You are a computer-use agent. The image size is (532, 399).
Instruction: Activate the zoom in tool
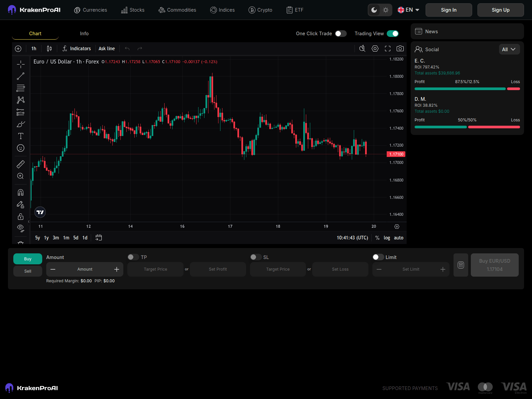(21, 176)
